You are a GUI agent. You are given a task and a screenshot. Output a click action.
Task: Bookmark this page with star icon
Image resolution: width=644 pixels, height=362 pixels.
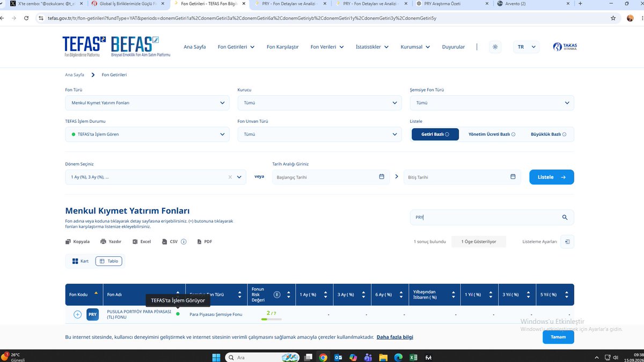613,18
